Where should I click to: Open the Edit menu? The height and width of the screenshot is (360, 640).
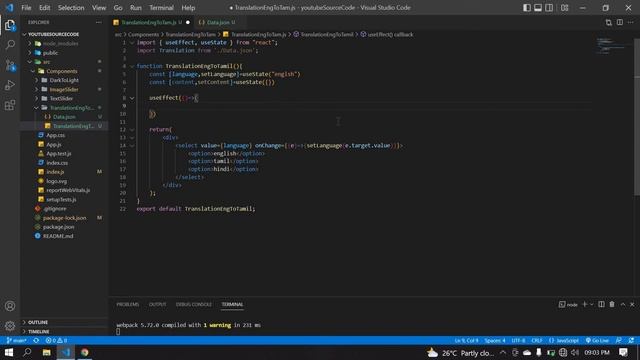(x=44, y=8)
